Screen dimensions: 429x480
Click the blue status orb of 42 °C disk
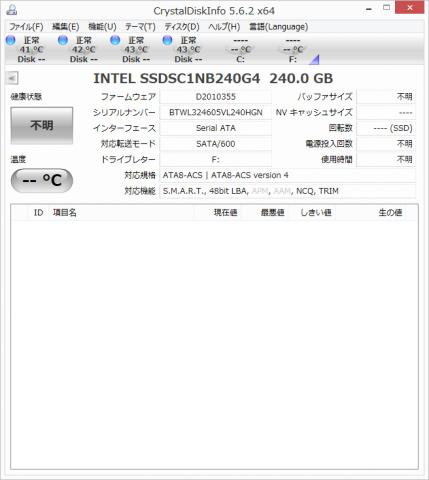pos(63,40)
